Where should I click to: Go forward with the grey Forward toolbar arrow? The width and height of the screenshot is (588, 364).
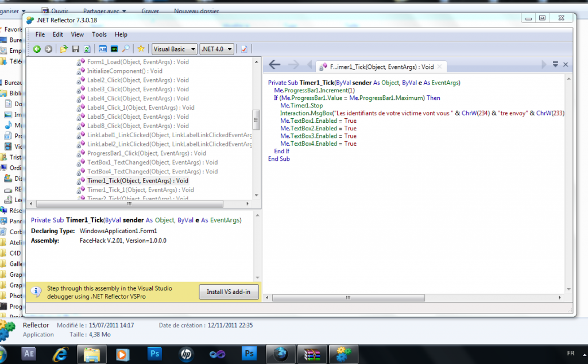pyautogui.click(x=48, y=49)
